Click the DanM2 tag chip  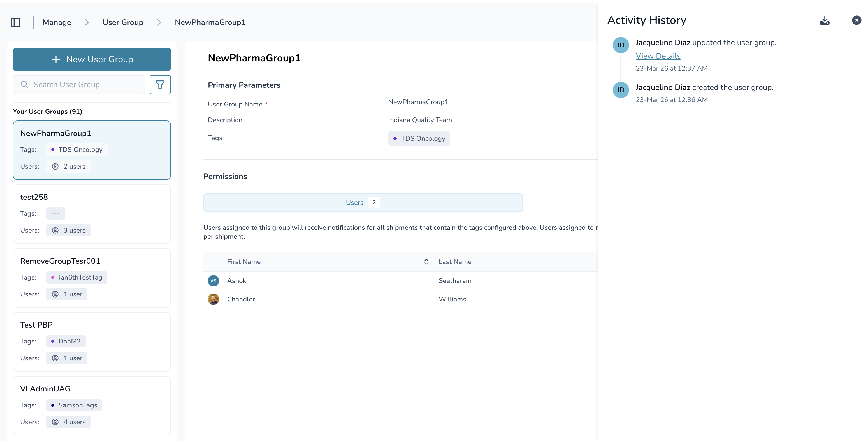(x=66, y=341)
